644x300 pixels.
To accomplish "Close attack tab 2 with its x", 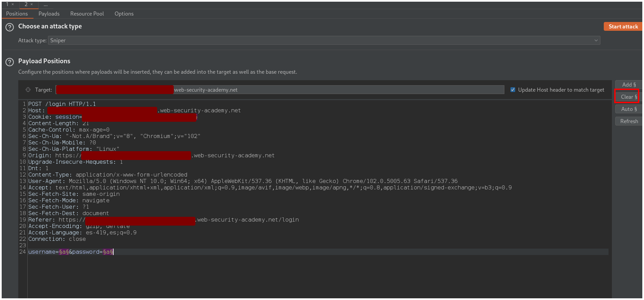I will tap(32, 4).
